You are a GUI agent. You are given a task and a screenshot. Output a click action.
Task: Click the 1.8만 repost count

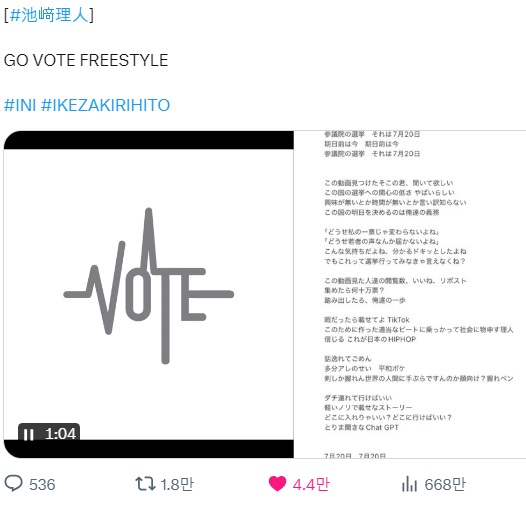(177, 484)
